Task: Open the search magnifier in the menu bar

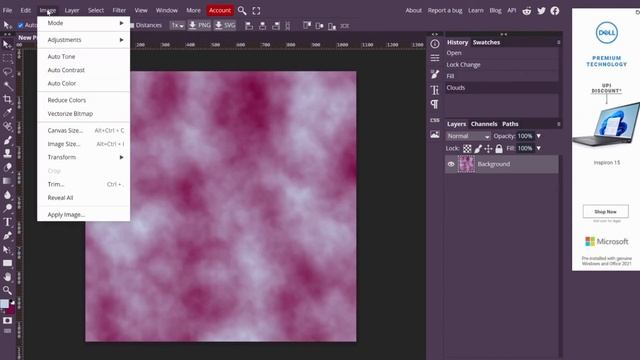Action: pyautogui.click(x=242, y=11)
